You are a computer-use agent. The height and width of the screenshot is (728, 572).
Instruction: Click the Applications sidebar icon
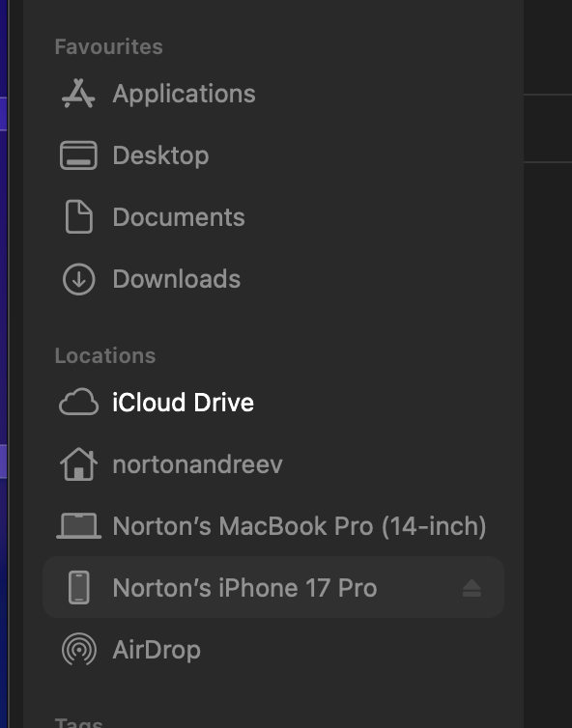click(78, 94)
